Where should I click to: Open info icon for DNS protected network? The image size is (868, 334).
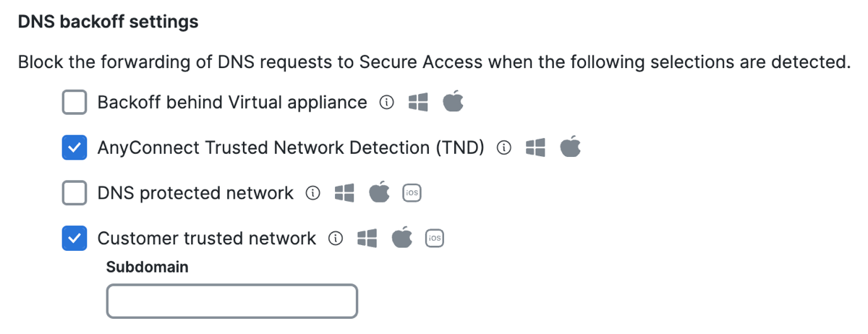click(x=313, y=194)
